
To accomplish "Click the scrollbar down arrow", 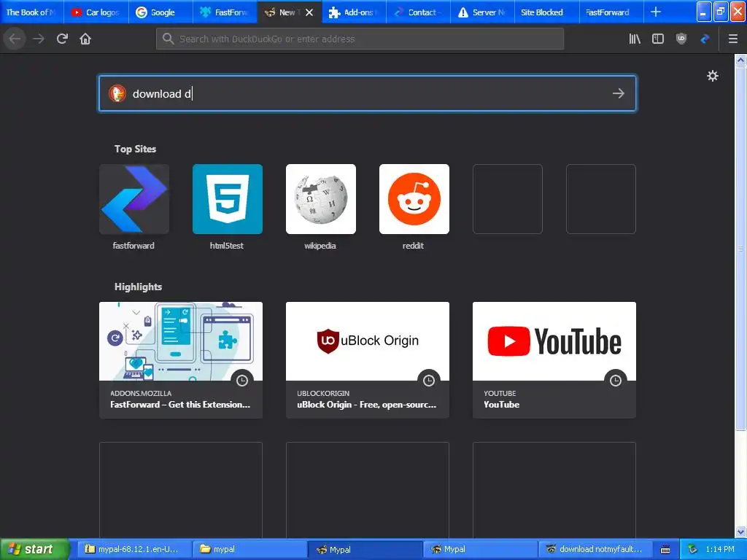I will [740, 532].
